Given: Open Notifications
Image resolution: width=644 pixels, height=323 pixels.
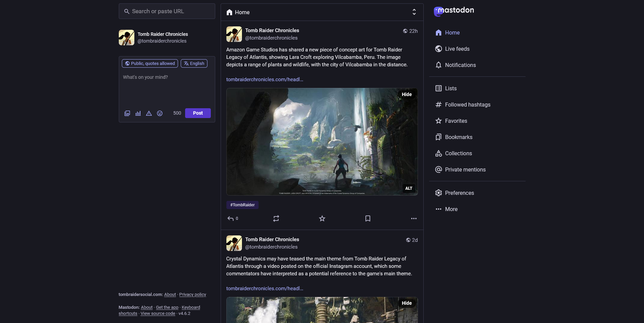Looking at the screenshot, I should [x=456, y=65].
